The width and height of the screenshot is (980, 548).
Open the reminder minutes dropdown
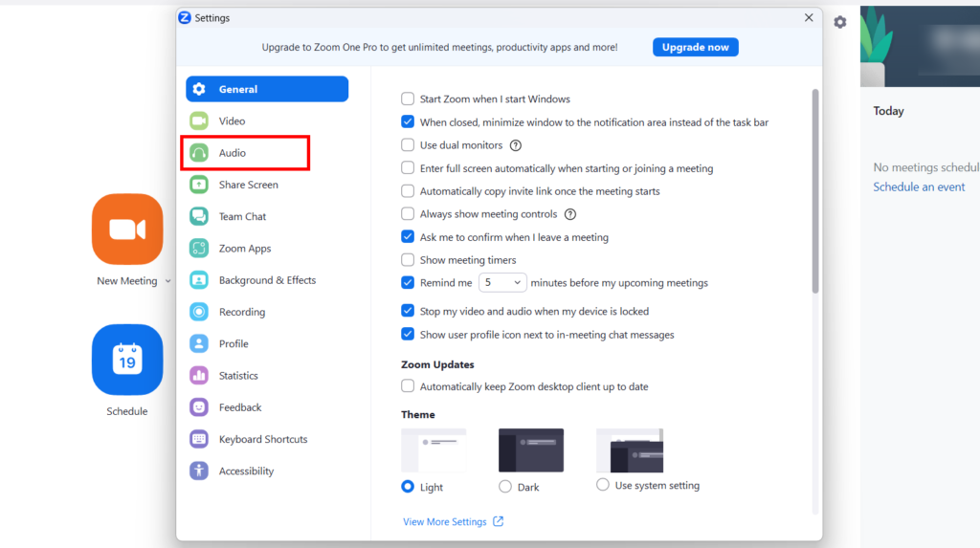502,282
